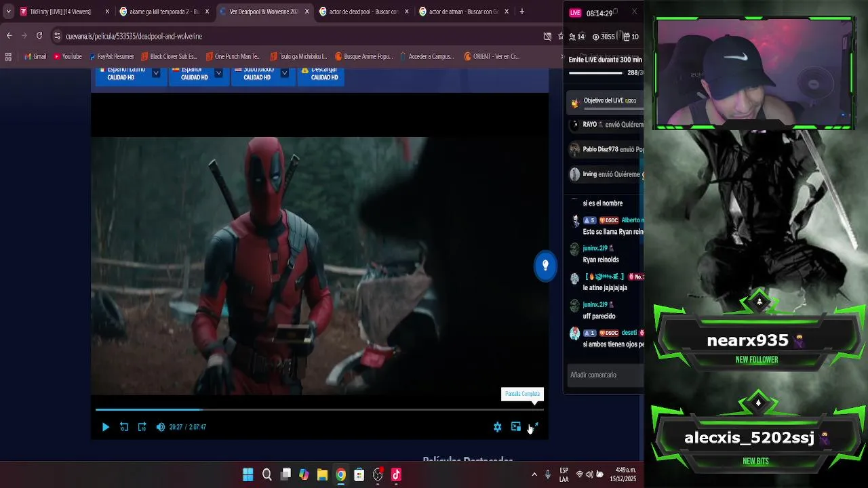Viewport: 868px width, 488px height.
Task: Open the Windows Start menu
Action: click(248, 475)
